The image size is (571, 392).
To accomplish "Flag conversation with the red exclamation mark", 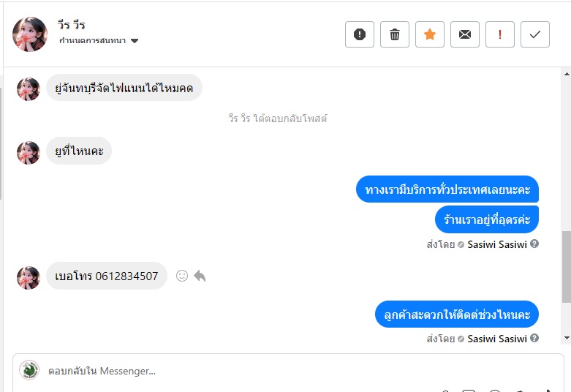I will (500, 34).
